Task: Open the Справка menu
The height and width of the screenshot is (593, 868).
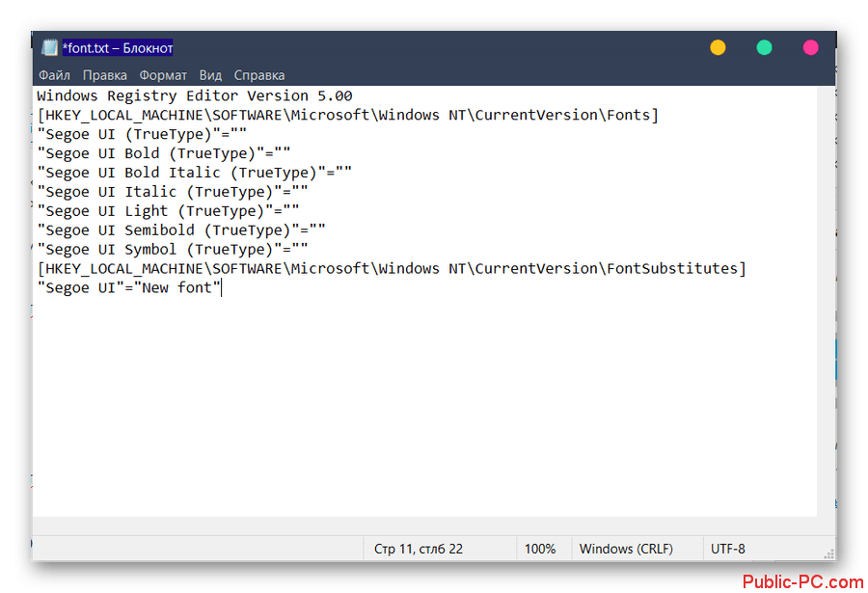Action: point(259,75)
